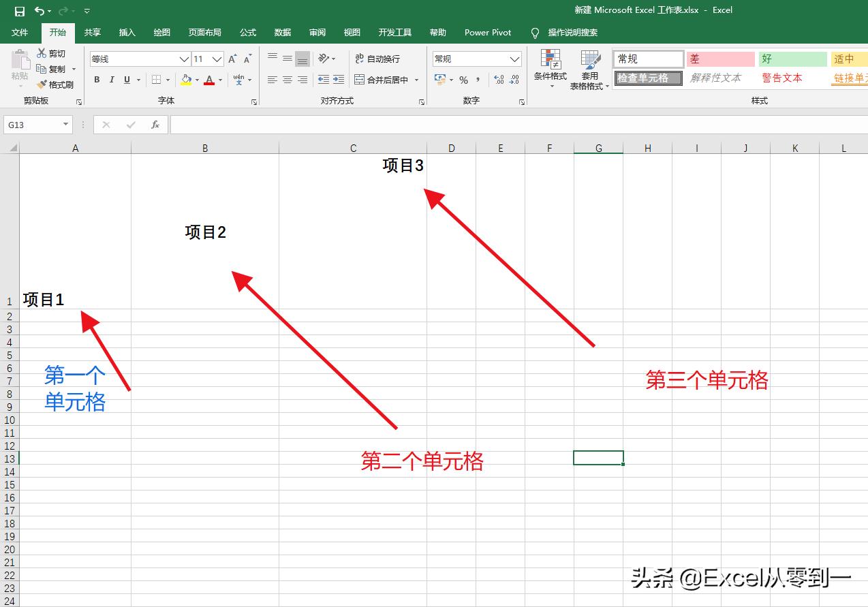Apply the 检查单元格 cell style
The width and height of the screenshot is (868, 607).
pos(647,78)
